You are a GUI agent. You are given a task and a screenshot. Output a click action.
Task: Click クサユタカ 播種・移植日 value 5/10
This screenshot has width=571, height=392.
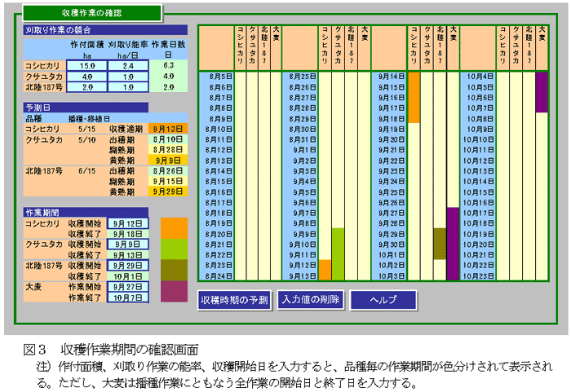point(86,139)
